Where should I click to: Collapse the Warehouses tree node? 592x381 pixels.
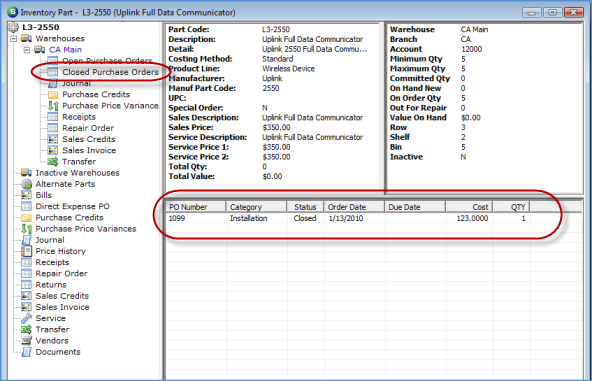(14, 39)
